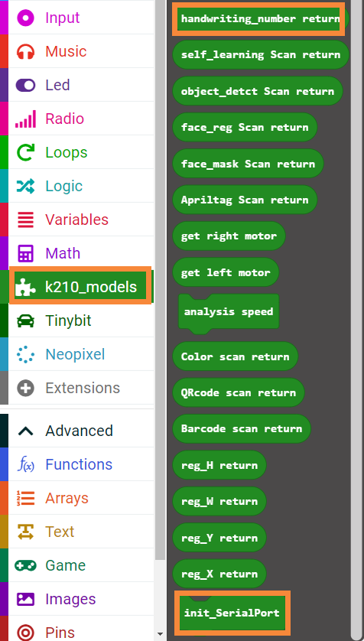Click the Images label

point(70,599)
